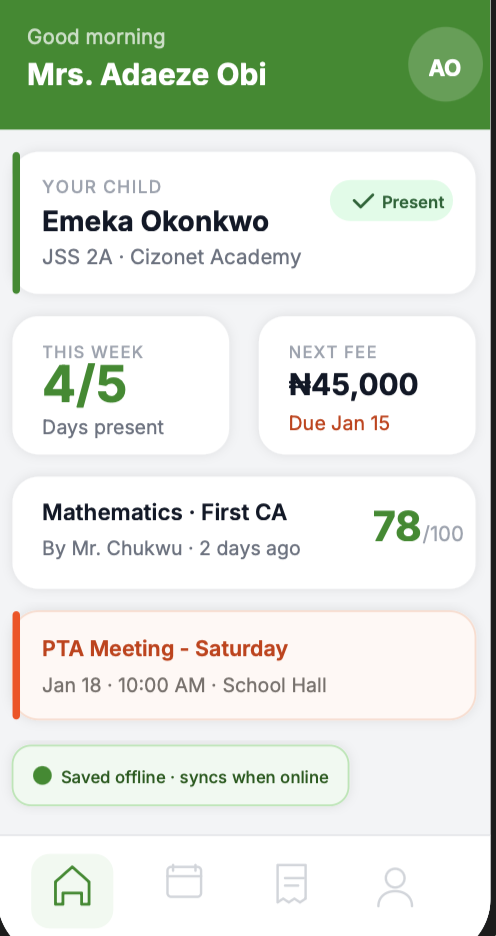Open the receipt fees tab icon
Screen dimensions: 496x936
[291, 883]
